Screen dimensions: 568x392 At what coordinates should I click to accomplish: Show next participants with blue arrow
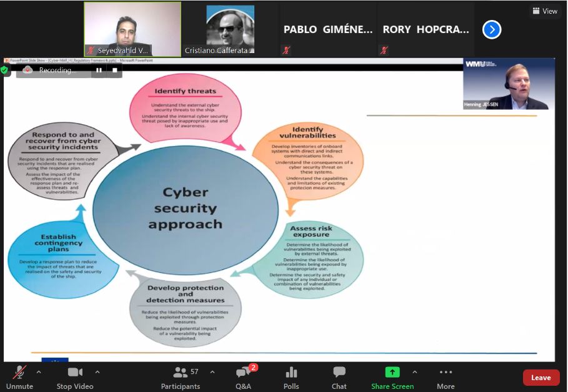pyautogui.click(x=492, y=29)
